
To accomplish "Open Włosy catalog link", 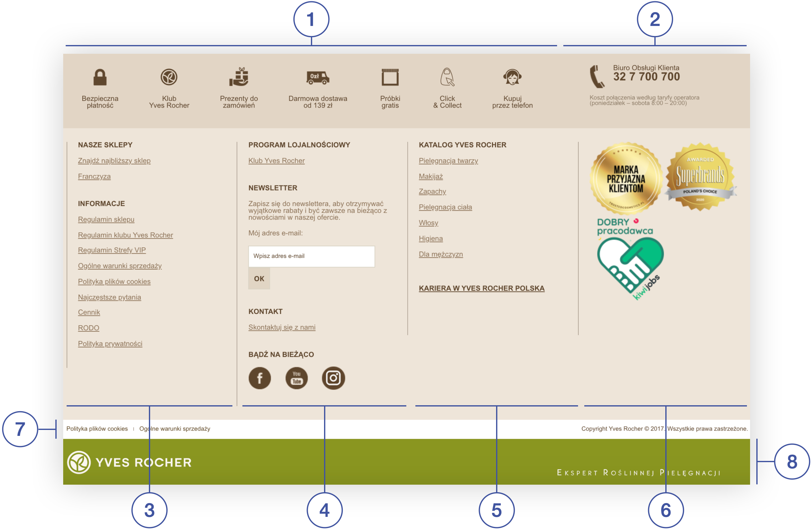I will (x=428, y=223).
